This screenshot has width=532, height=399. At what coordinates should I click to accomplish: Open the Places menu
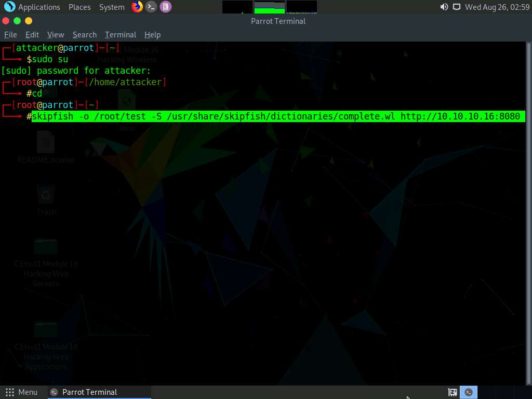tap(79, 7)
